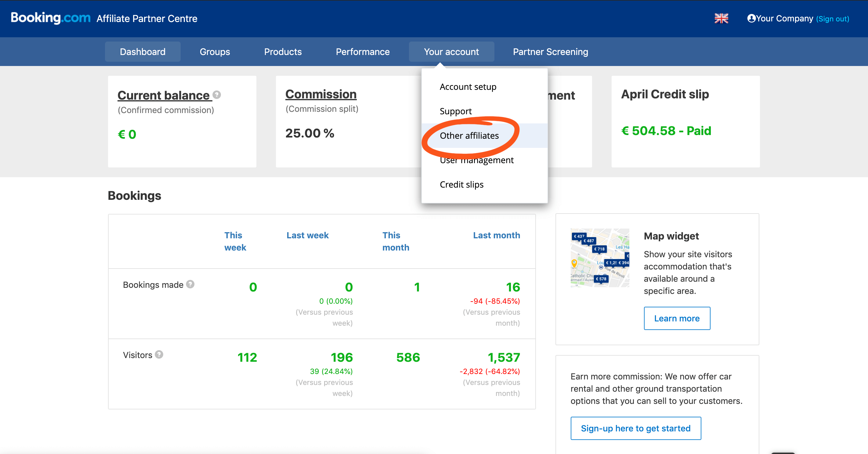
Task: Click the Last month column header
Action: 496,235
